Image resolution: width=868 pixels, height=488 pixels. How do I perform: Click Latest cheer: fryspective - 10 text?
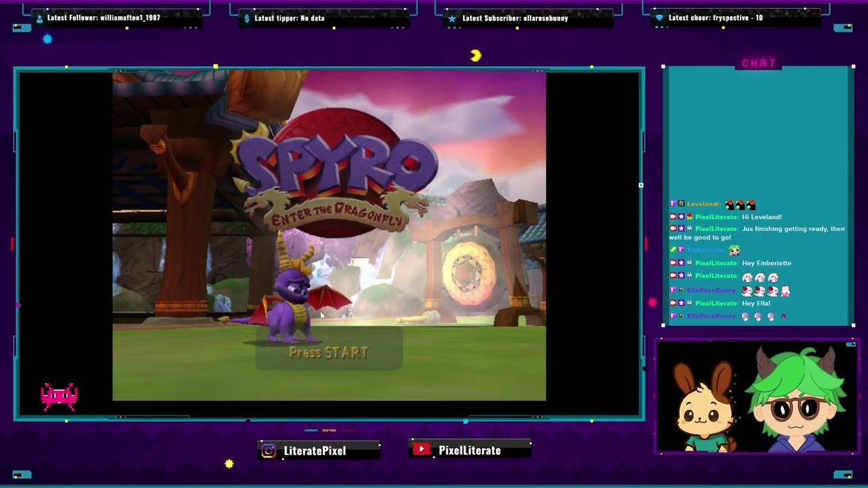click(x=715, y=18)
